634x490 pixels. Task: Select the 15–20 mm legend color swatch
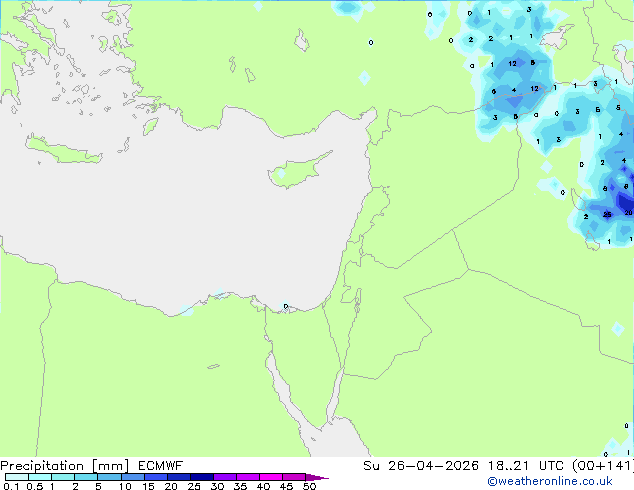pyautogui.click(x=155, y=477)
